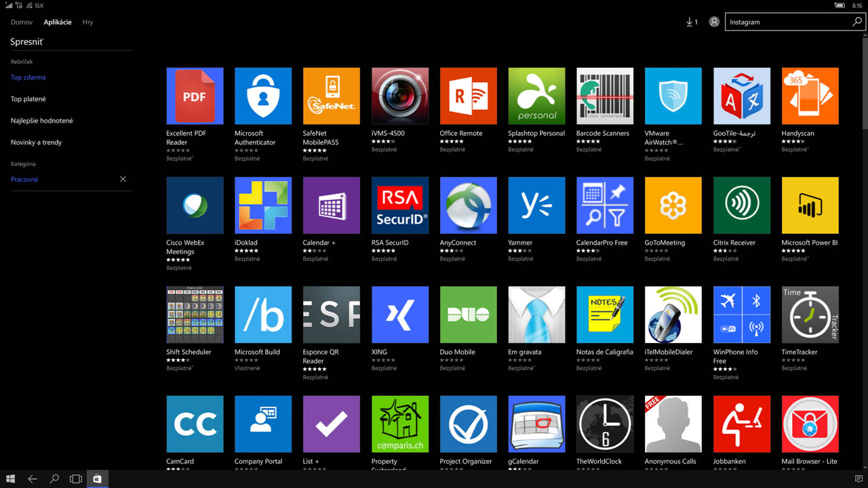Open Calendar + app tile
The width and height of the screenshot is (868, 488).
tap(332, 205)
